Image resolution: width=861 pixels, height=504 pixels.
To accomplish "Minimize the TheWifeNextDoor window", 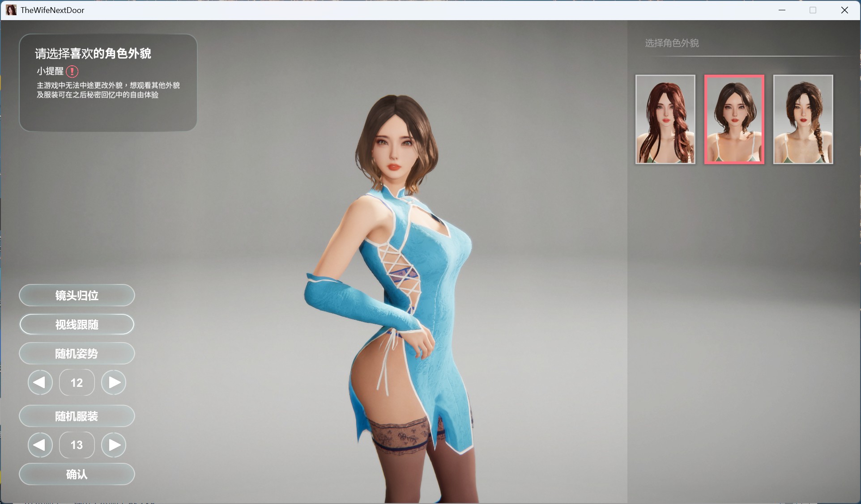I will point(782,10).
